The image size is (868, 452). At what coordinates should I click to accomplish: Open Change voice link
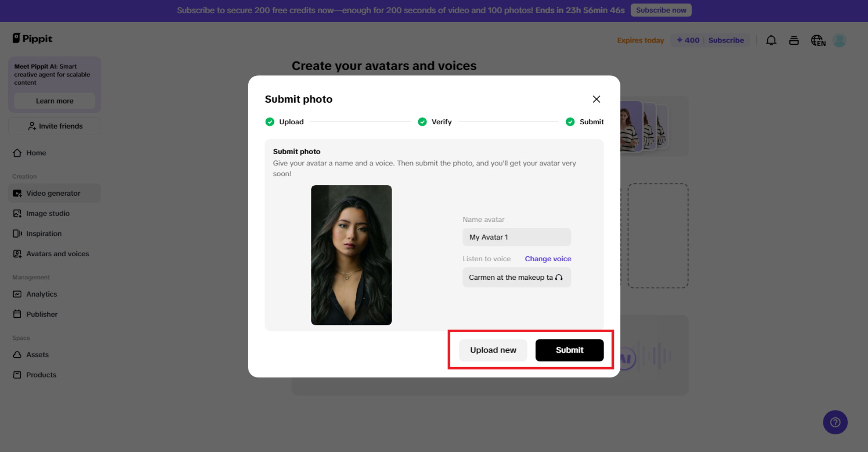(x=547, y=259)
